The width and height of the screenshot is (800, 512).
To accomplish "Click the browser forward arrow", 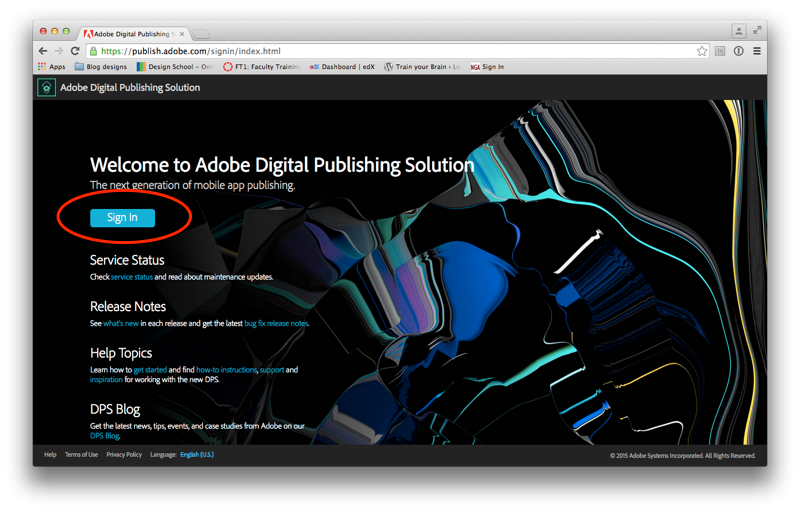I will 59,51.
